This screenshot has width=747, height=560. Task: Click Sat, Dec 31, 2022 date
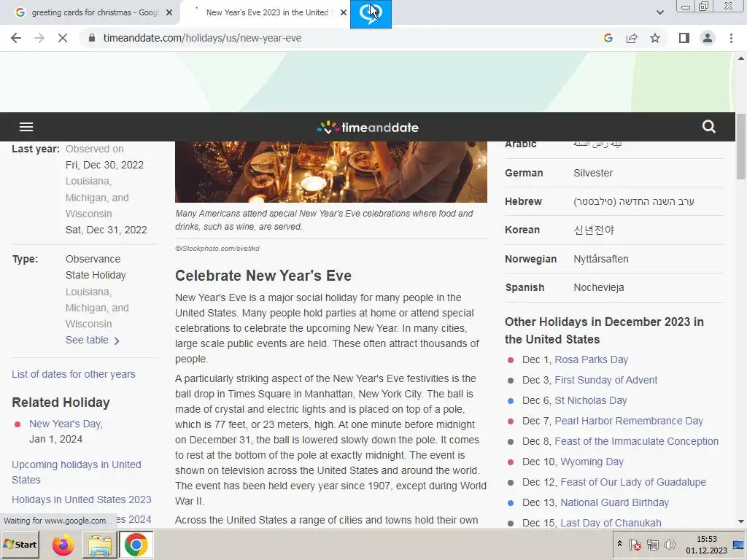click(107, 230)
